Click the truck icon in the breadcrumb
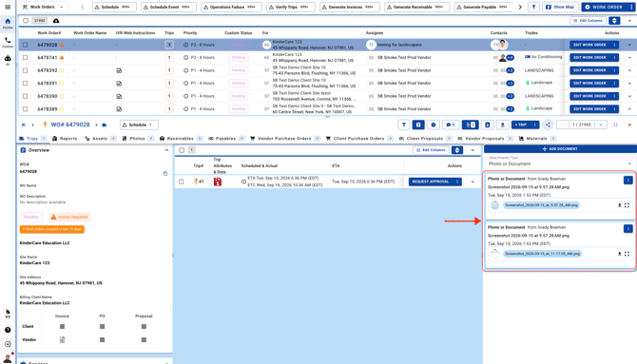Screen dimensions: 637x364 [105, 125]
